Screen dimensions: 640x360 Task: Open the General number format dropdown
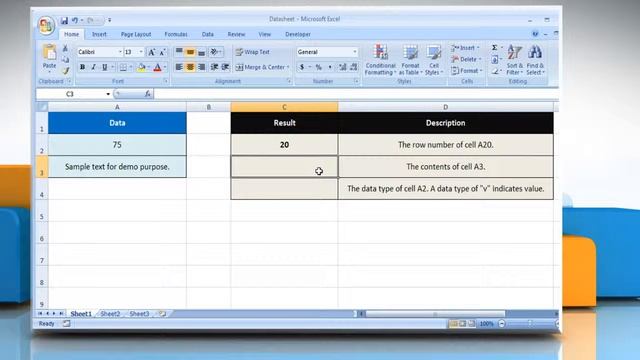[x=355, y=52]
